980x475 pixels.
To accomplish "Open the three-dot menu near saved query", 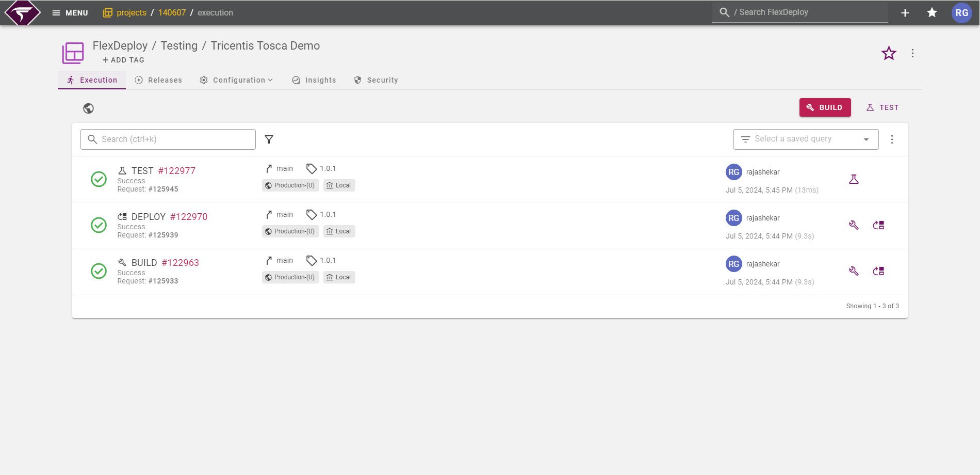I will click(x=892, y=139).
